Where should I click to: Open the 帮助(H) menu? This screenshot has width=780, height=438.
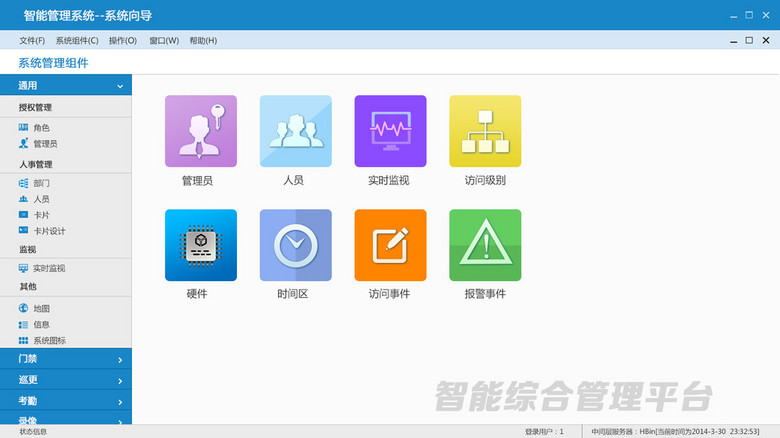203,41
